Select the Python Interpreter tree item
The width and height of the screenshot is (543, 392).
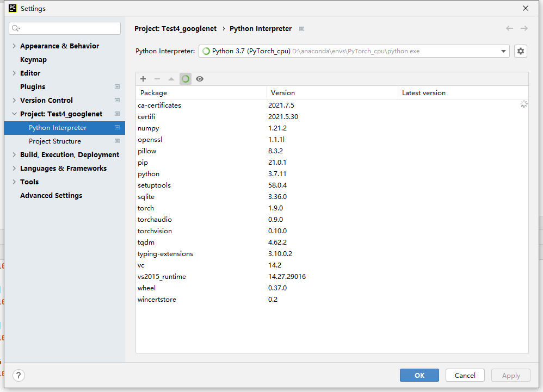click(x=65, y=128)
